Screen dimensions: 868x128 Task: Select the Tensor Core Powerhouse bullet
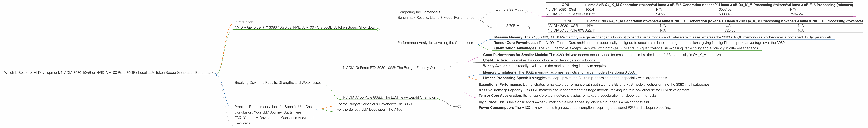tap(640, 43)
